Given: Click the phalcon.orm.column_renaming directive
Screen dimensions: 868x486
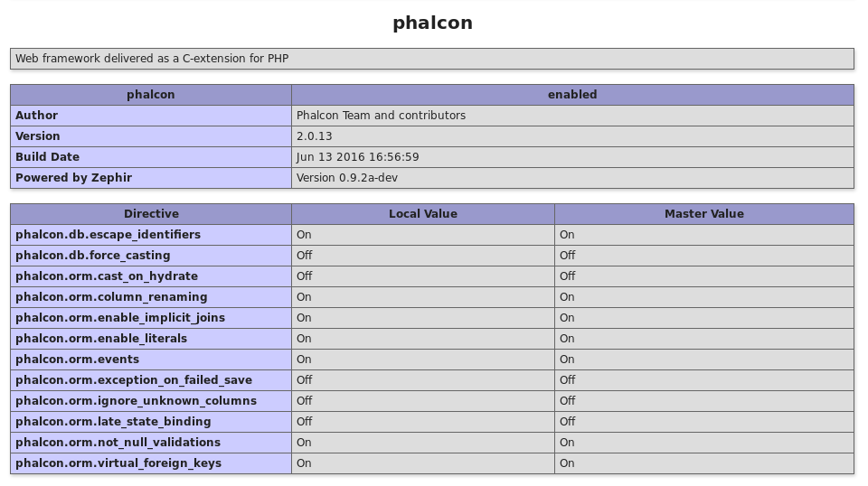Looking at the screenshot, I should click(111, 297).
